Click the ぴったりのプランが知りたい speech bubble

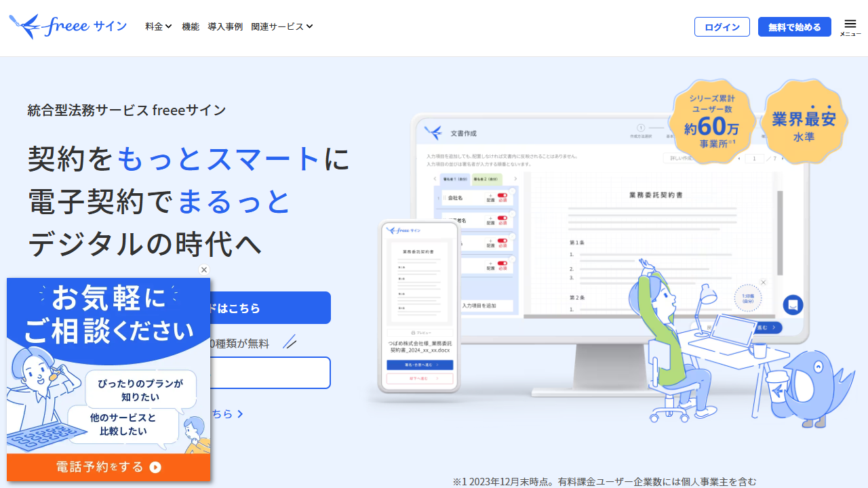coord(141,390)
